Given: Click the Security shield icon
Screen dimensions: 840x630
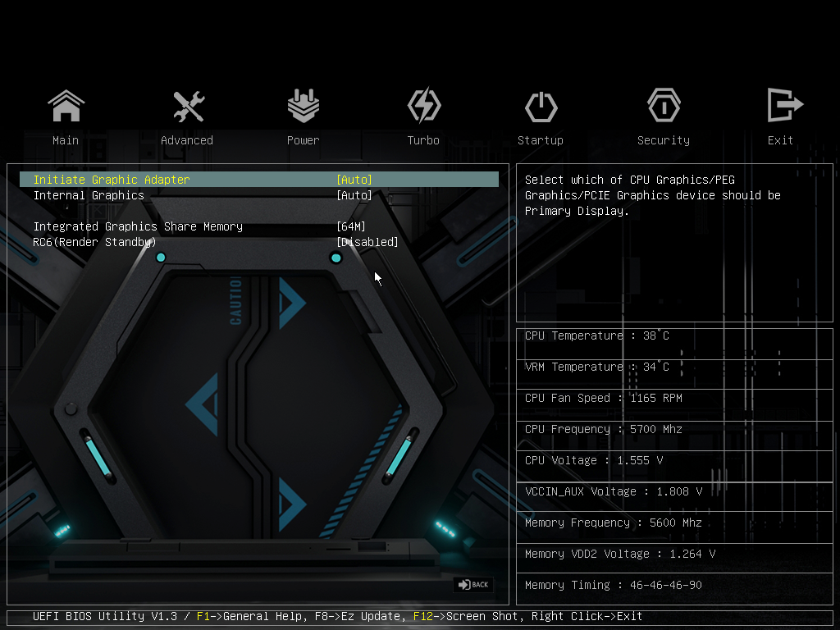Looking at the screenshot, I should tap(664, 106).
